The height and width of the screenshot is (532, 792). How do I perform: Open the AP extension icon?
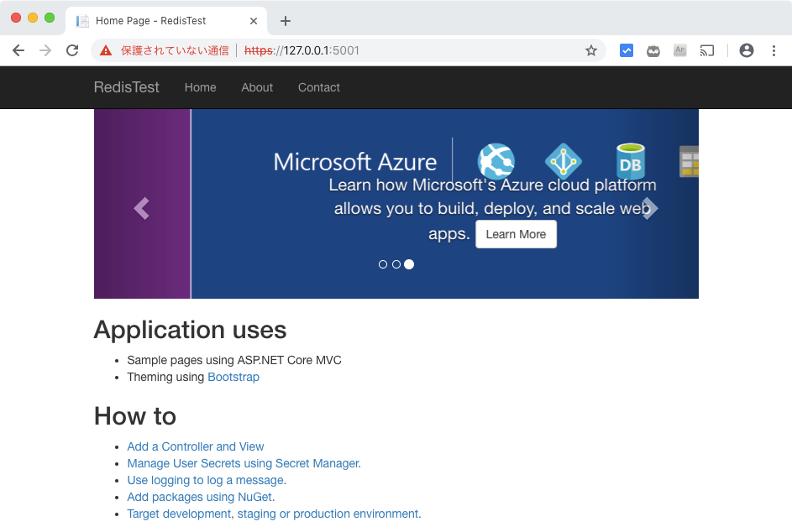679,50
